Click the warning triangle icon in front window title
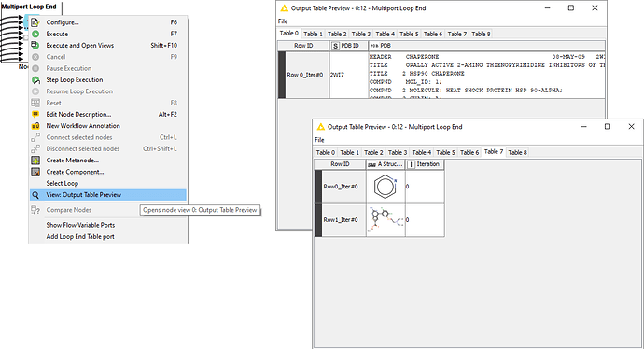 pos(321,127)
